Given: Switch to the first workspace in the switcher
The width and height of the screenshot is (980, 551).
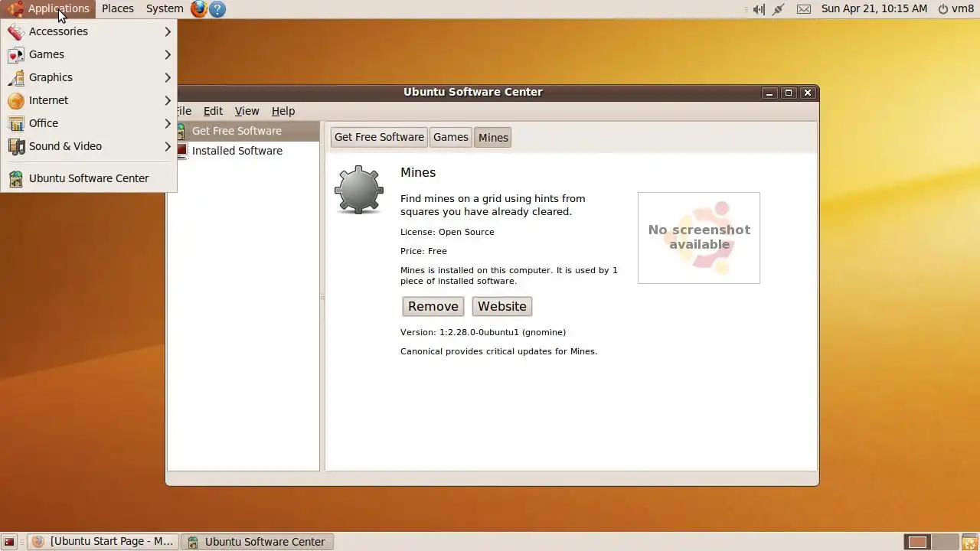Looking at the screenshot, I should tap(917, 542).
